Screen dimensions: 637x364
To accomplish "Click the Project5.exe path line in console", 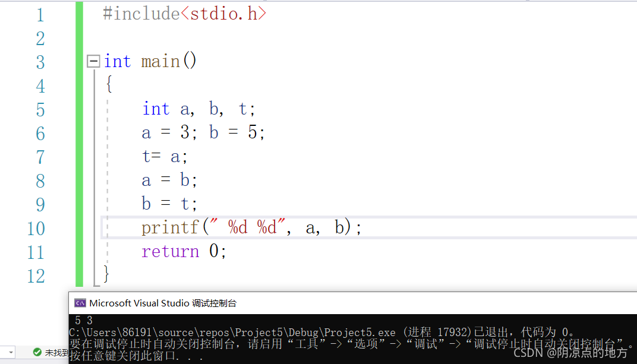I will (x=321, y=333).
